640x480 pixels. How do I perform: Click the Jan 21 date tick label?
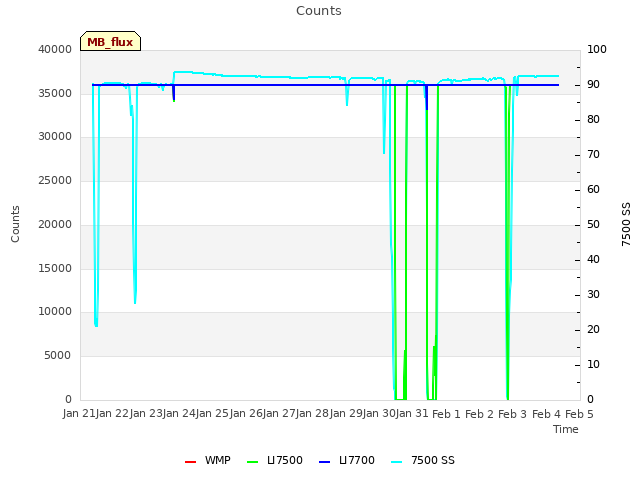click(x=79, y=413)
